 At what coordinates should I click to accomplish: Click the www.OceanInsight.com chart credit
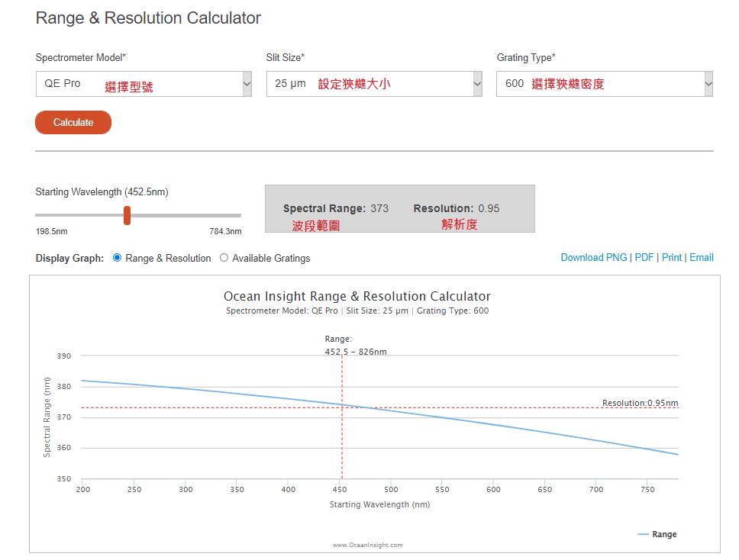click(x=367, y=545)
